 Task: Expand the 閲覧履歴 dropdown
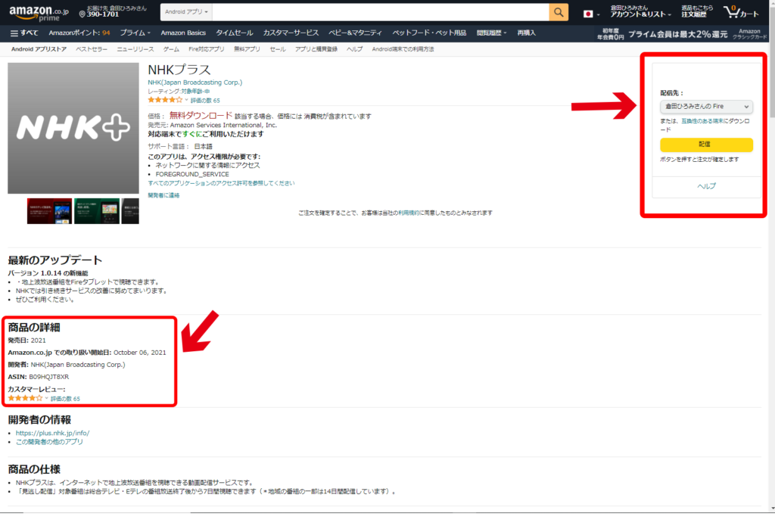pos(491,33)
